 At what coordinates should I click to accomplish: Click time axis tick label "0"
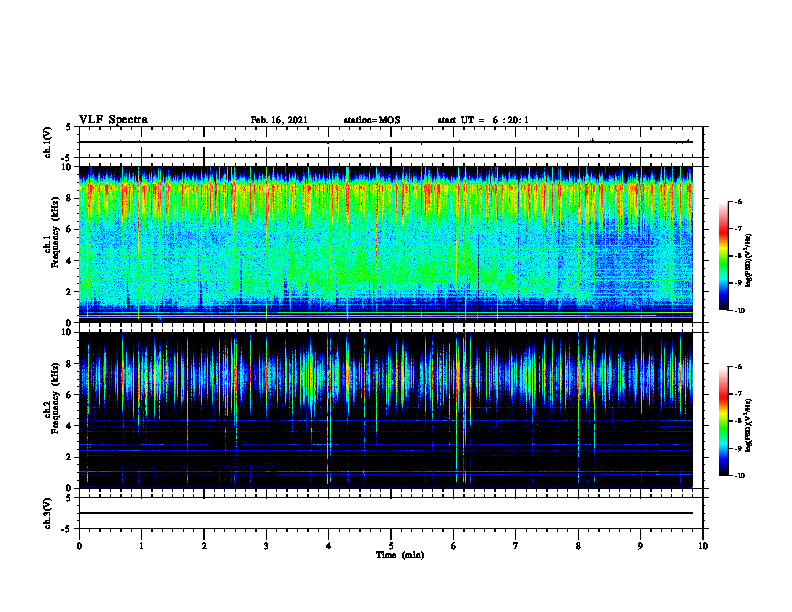[79, 546]
